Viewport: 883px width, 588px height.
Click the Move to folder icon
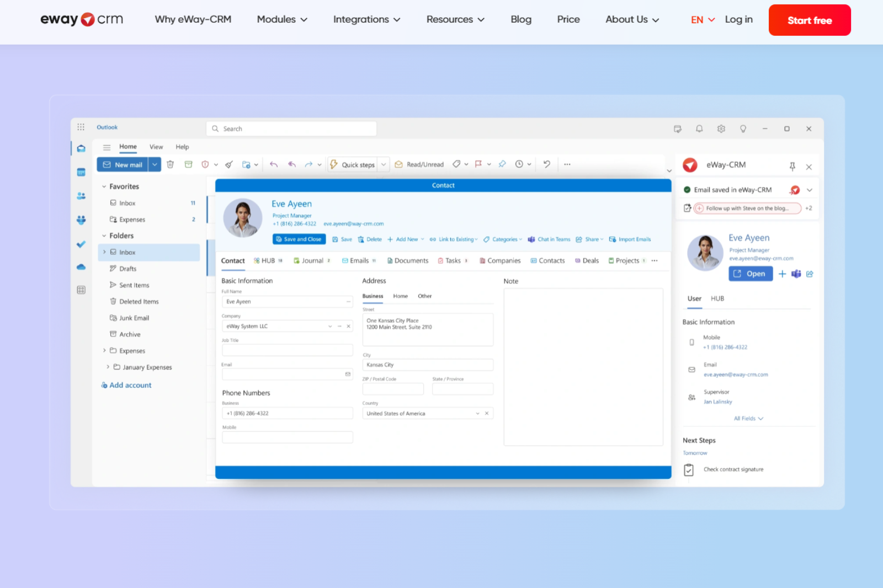[x=246, y=164]
